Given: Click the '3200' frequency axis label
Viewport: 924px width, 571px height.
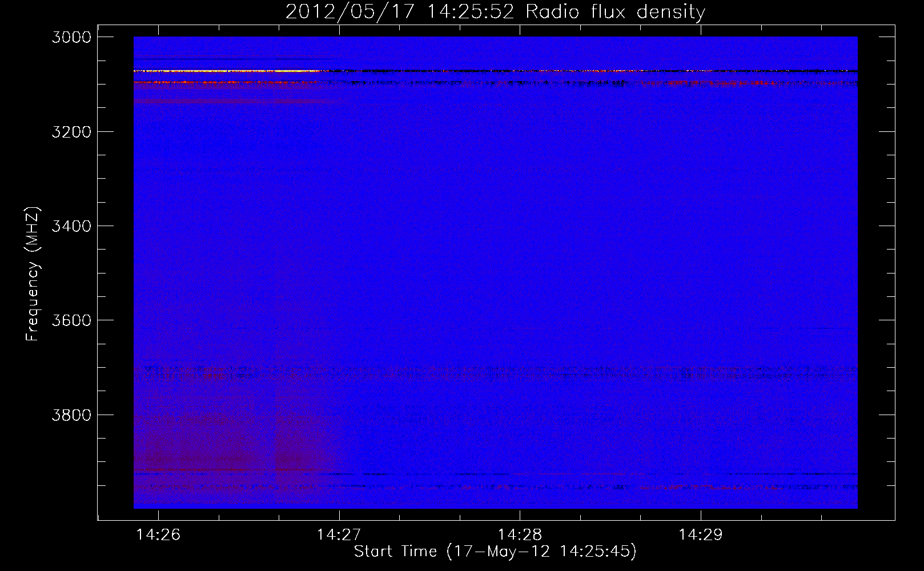Looking at the screenshot, I should coord(71,132).
